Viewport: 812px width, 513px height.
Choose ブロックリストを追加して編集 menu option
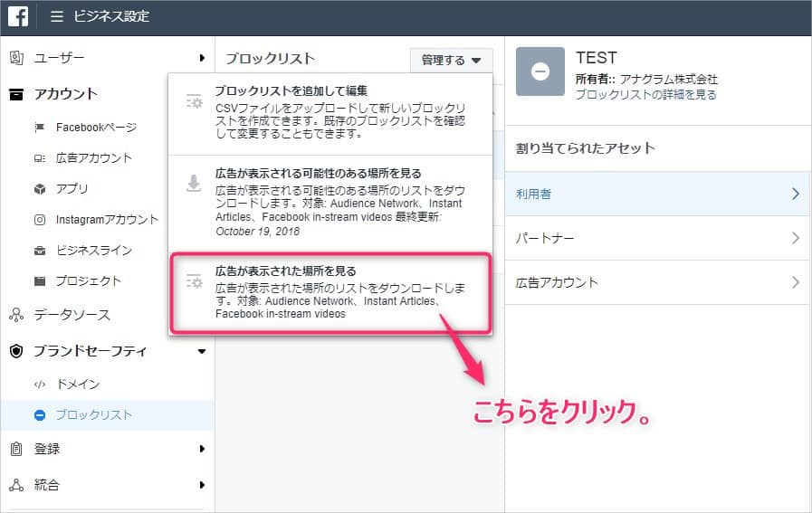330,111
